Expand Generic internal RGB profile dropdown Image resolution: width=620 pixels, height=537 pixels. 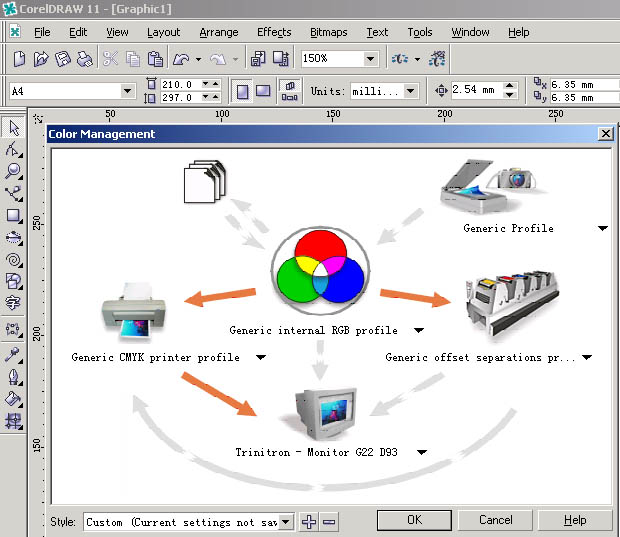coord(419,330)
